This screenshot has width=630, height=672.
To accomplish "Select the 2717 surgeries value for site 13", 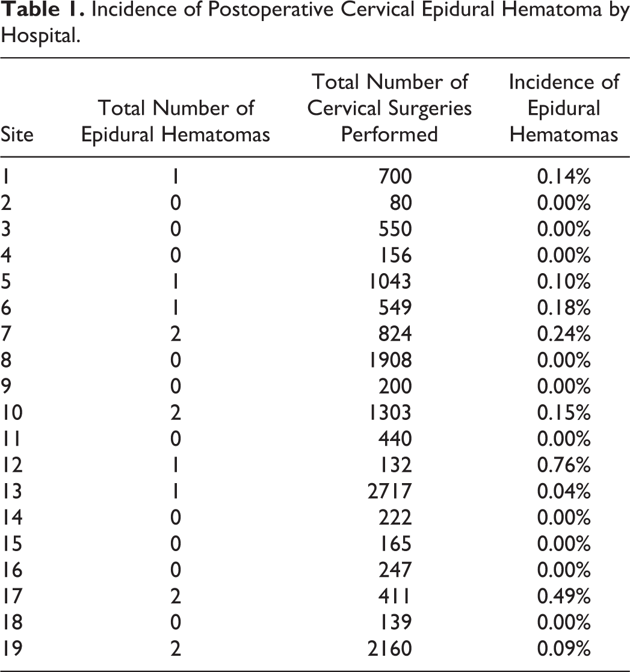I will click(x=390, y=491).
